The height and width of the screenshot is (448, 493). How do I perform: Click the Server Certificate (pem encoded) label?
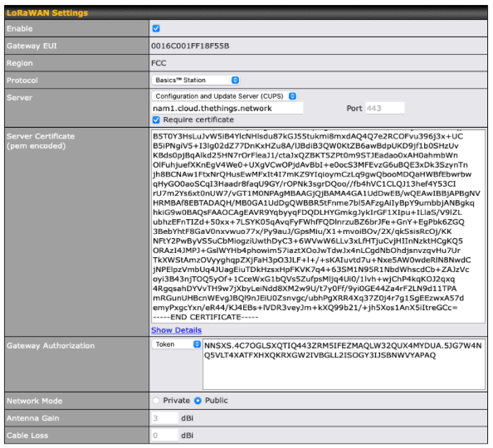coord(41,141)
